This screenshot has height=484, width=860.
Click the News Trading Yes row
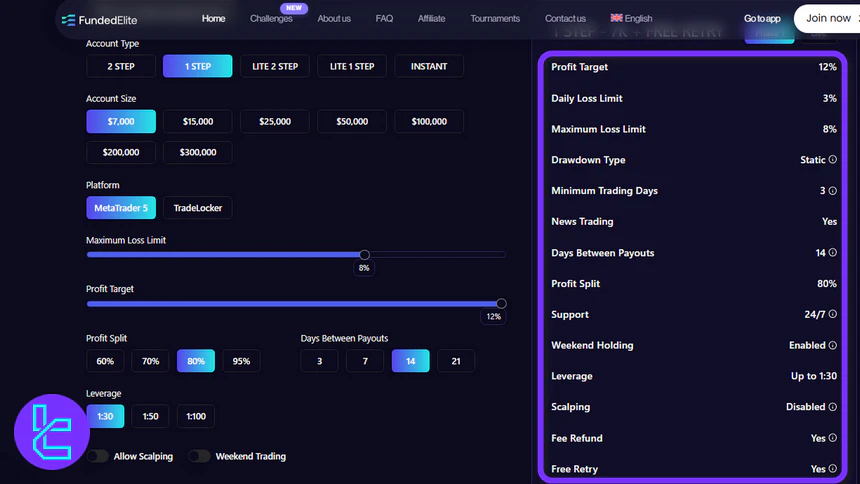point(694,222)
